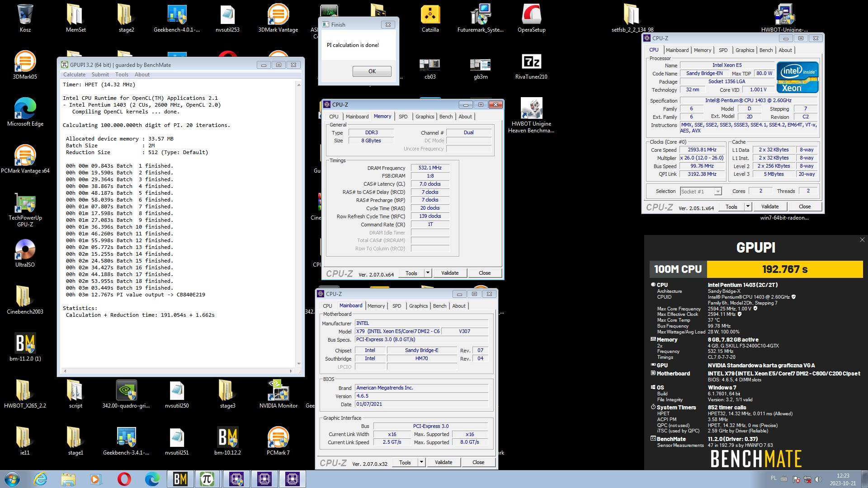Open the Submit menu in GPUPI
The width and height of the screenshot is (868, 488).
100,75
